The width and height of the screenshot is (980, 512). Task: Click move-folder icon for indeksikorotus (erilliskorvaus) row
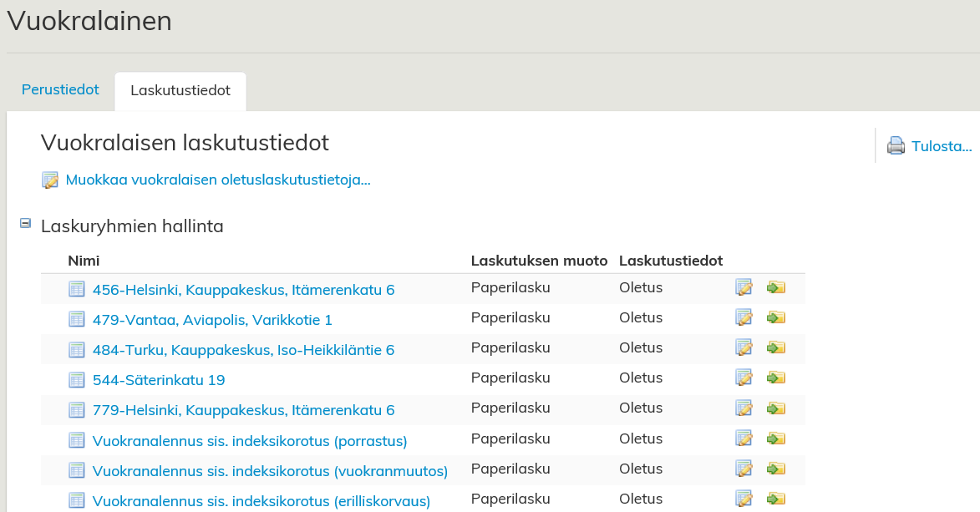pos(775,499)
